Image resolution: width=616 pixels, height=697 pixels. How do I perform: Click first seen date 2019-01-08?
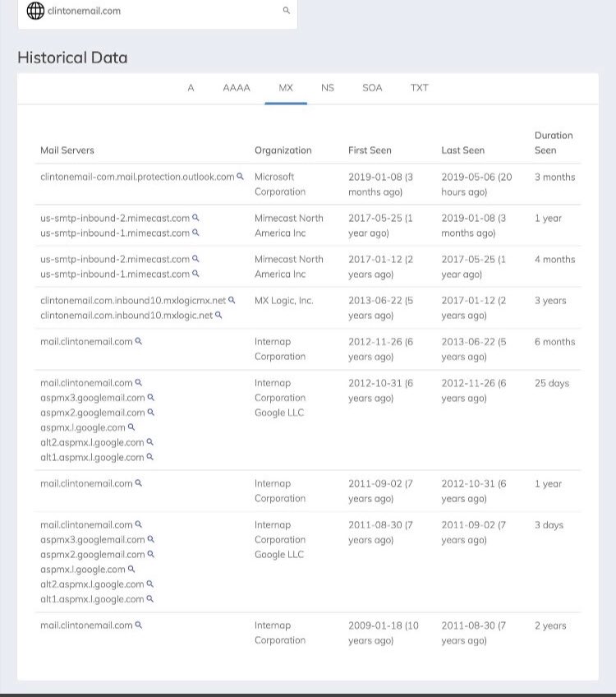pyautogui.click(x=380, y=184)
